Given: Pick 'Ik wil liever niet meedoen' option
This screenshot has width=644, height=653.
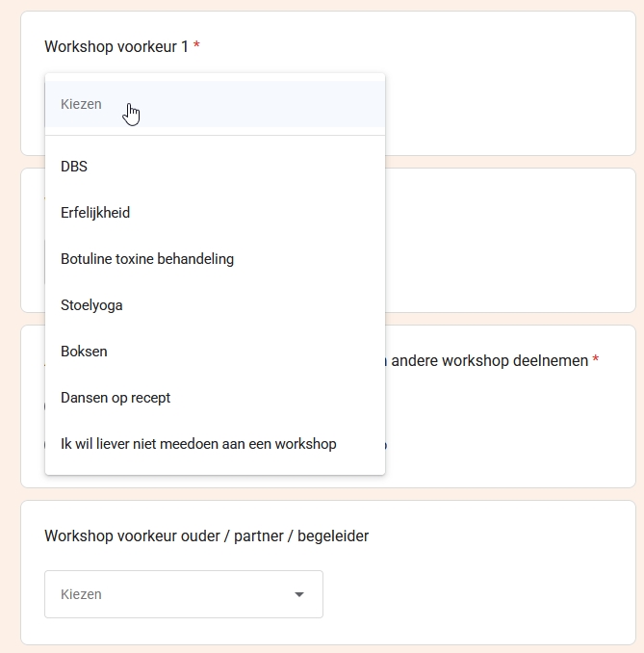Looking at the screenshot, I should coord(198,444).
